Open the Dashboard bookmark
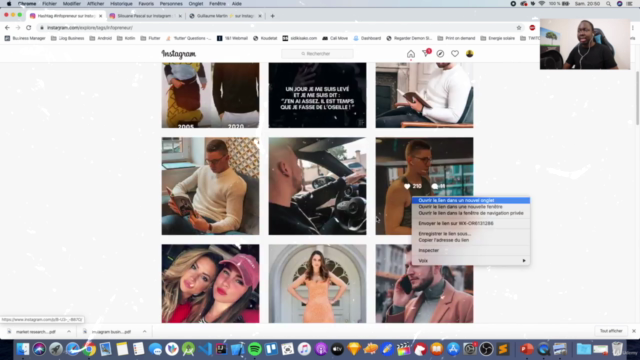640x360 pixels. 367,38
